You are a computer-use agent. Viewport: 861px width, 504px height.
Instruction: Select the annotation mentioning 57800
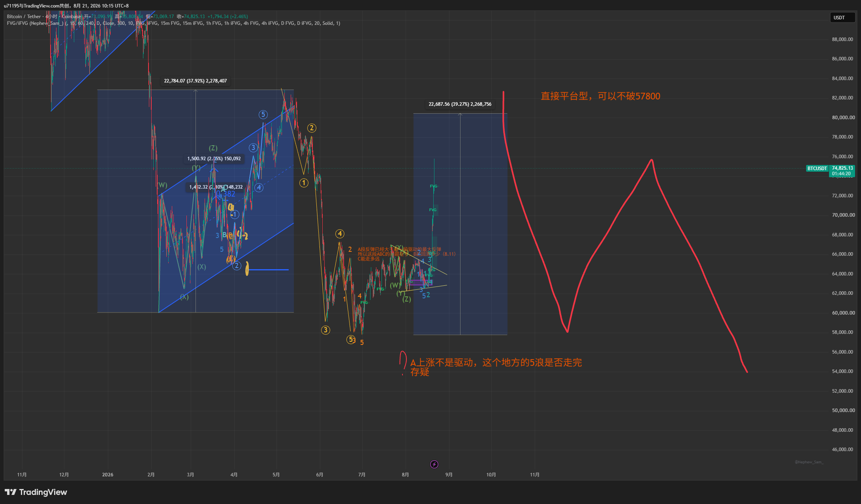600,96
